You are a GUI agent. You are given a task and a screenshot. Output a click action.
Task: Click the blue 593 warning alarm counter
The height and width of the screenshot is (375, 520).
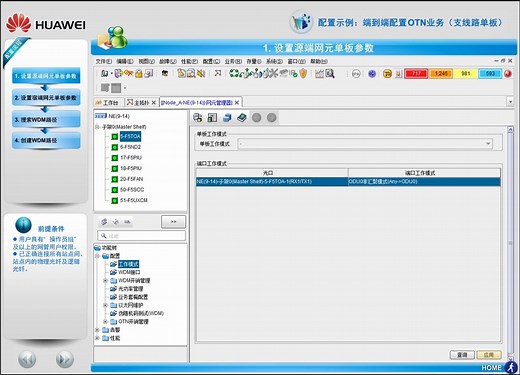tap(490, 74)
